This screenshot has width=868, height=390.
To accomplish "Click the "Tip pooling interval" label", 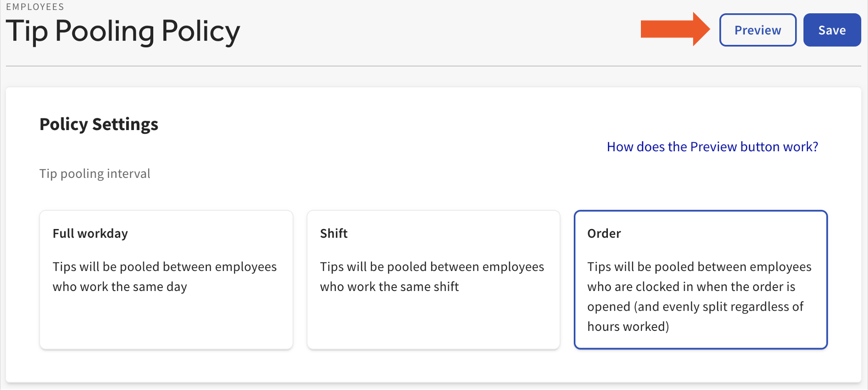I will (x=95, y=173).
